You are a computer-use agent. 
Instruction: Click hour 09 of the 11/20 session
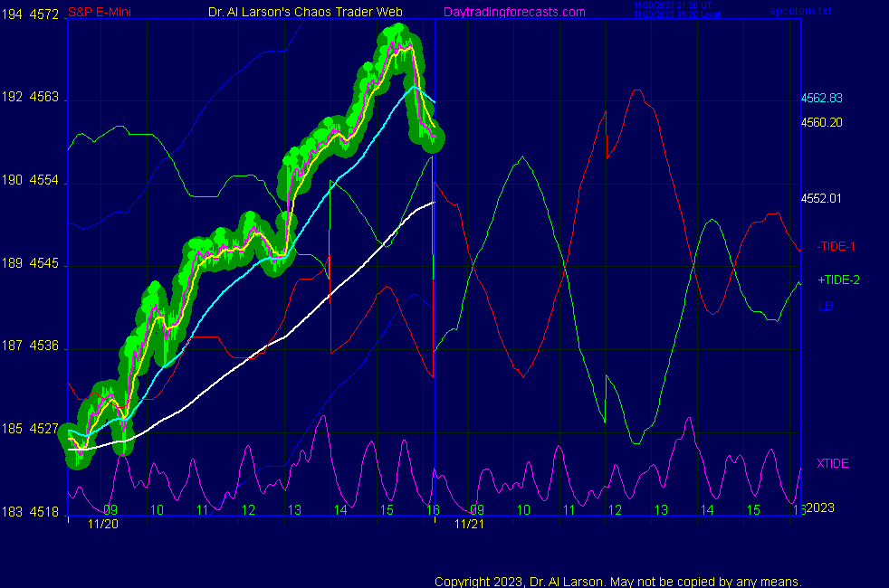pos(110,510)
